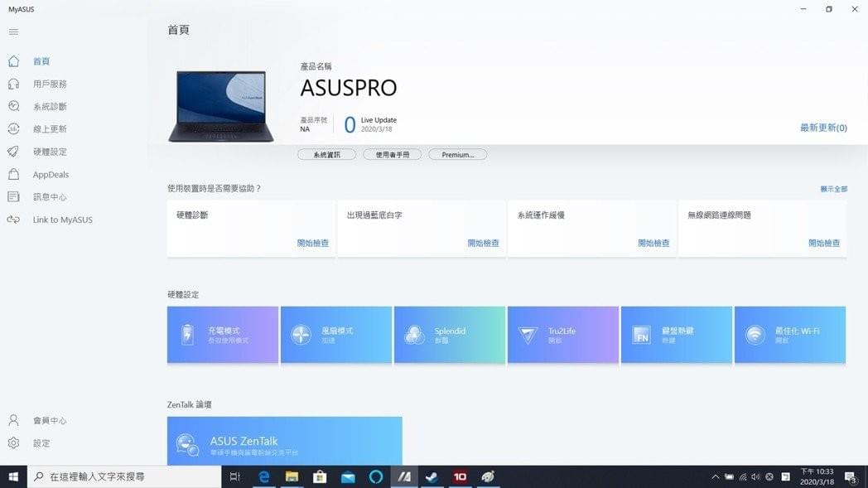
Task: Open the ASUS ZenTalk forum banner
Action: point(285,441)
